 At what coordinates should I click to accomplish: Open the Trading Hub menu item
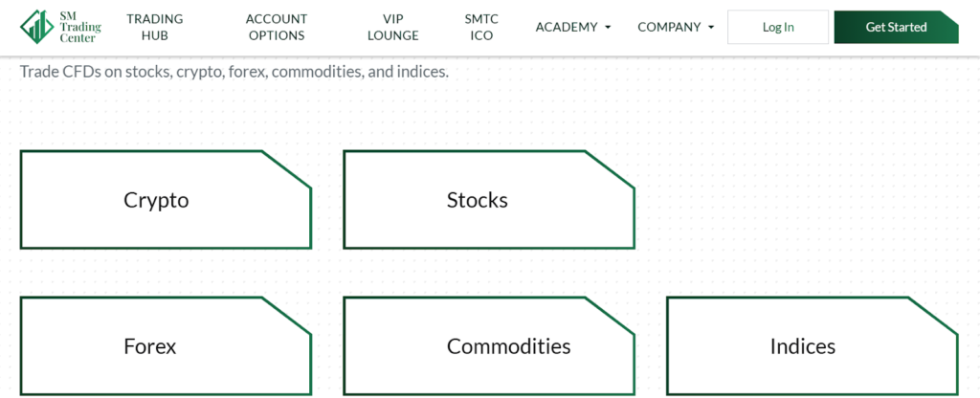tap(154, 27)
